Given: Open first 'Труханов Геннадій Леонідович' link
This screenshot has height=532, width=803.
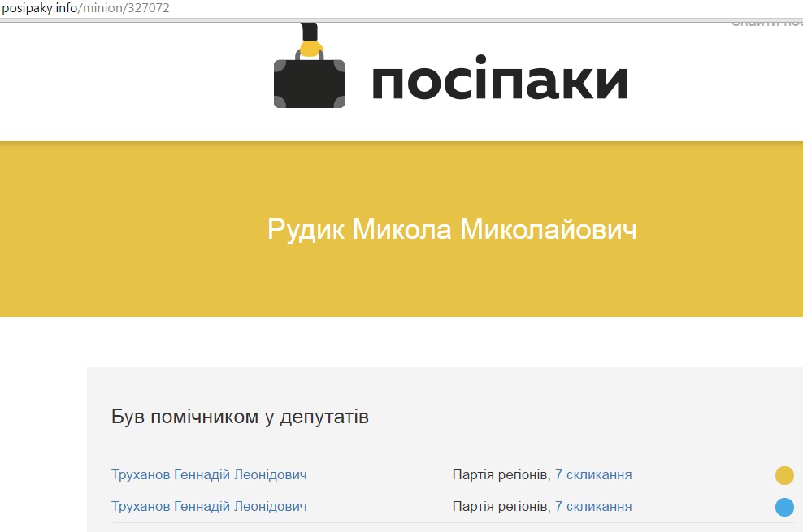Looking at the screenshot, I should click(x=209, y=475).
